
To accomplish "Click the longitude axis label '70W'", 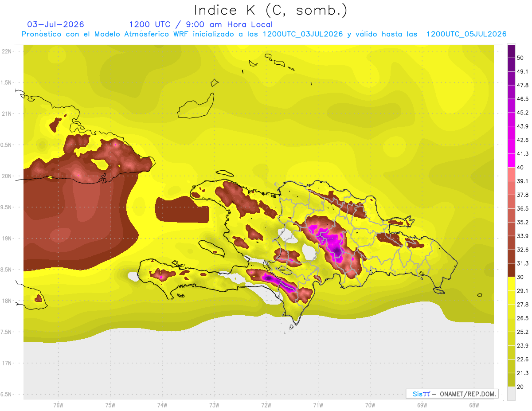I will [370, 405].
